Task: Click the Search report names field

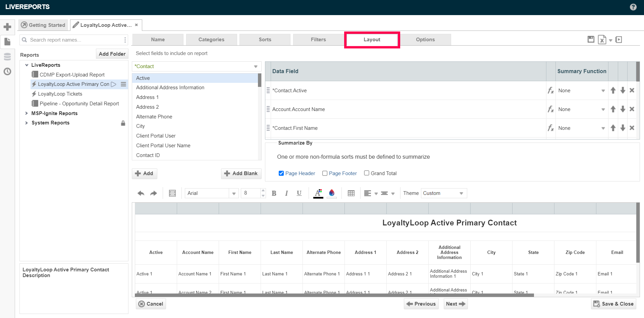Action: point(74,40)
